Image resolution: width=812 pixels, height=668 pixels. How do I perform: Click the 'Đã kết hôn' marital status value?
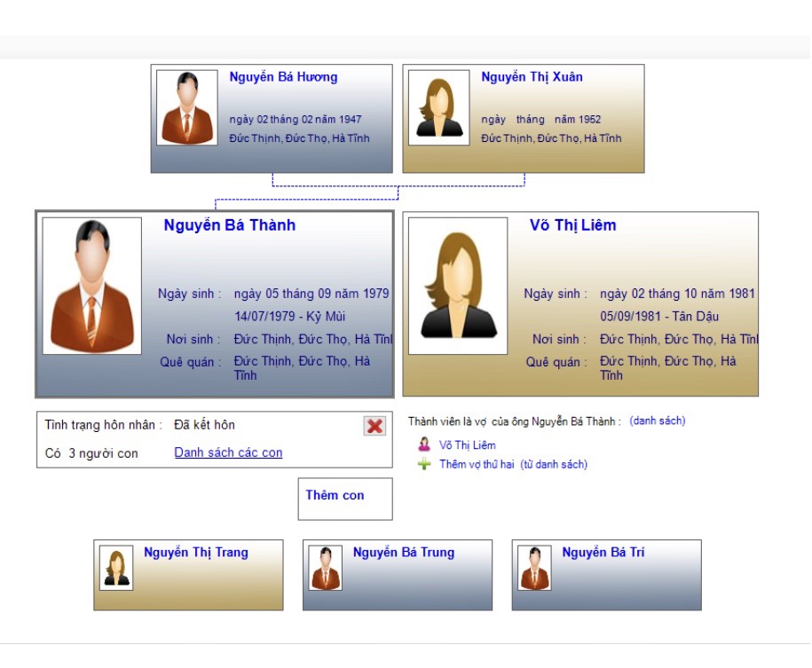pyautogui.click(x=204, y=425)
